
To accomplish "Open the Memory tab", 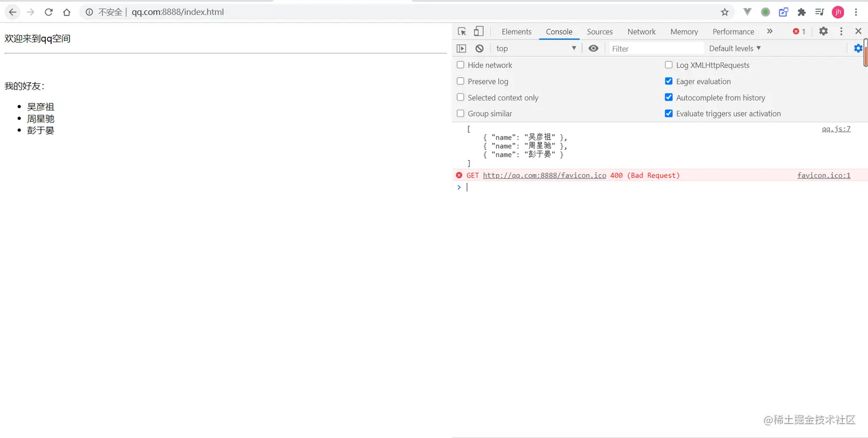I will point(684,32).
